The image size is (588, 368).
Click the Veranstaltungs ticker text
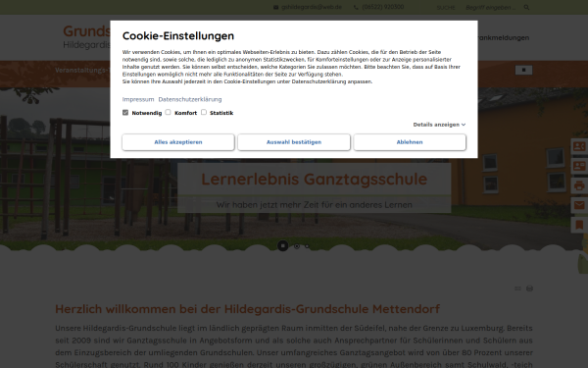82,71
